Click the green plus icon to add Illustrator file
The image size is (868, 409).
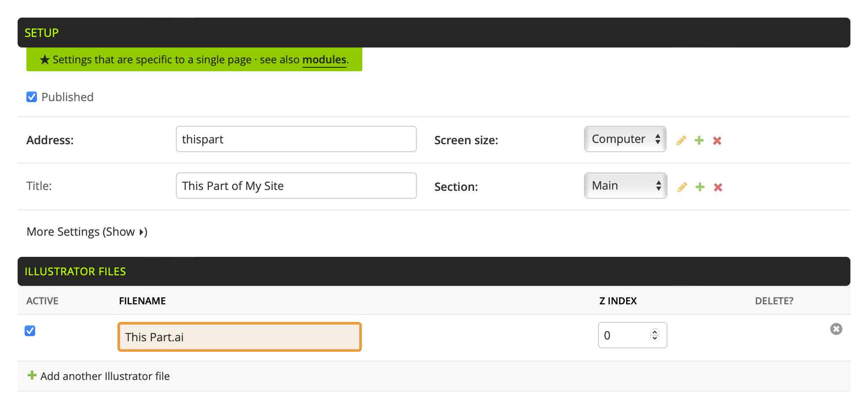32,376
